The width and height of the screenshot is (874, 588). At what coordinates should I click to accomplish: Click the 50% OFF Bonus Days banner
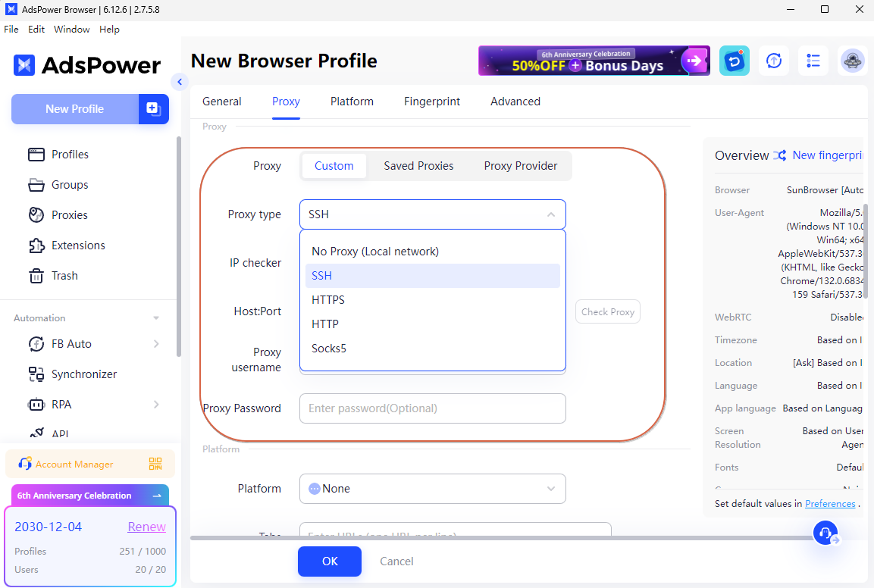[594, 61]
